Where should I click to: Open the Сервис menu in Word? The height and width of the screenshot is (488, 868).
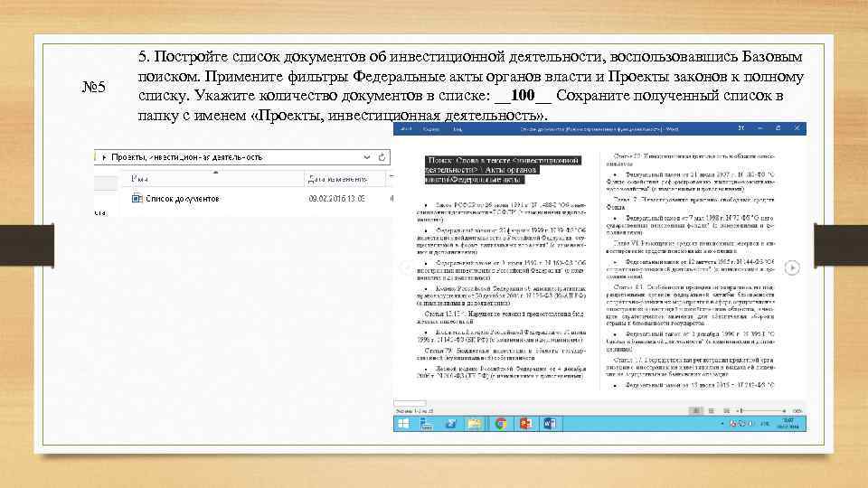pyautogui.click(x=431, y=129)
